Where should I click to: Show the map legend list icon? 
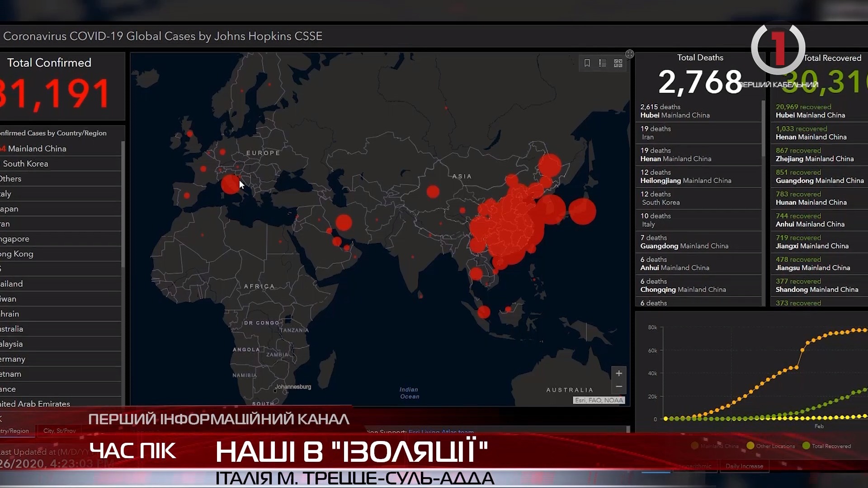coord(603,63)
